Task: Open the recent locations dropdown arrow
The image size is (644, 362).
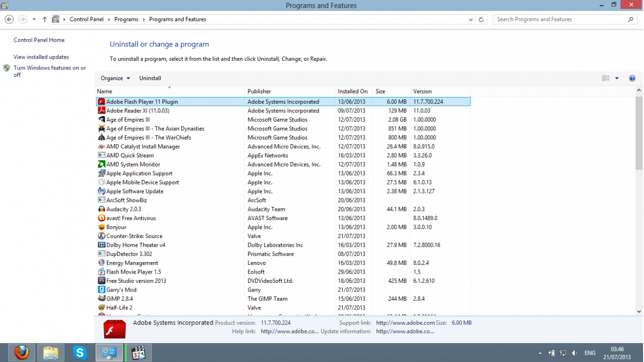Action: click(x=34, y=19)
